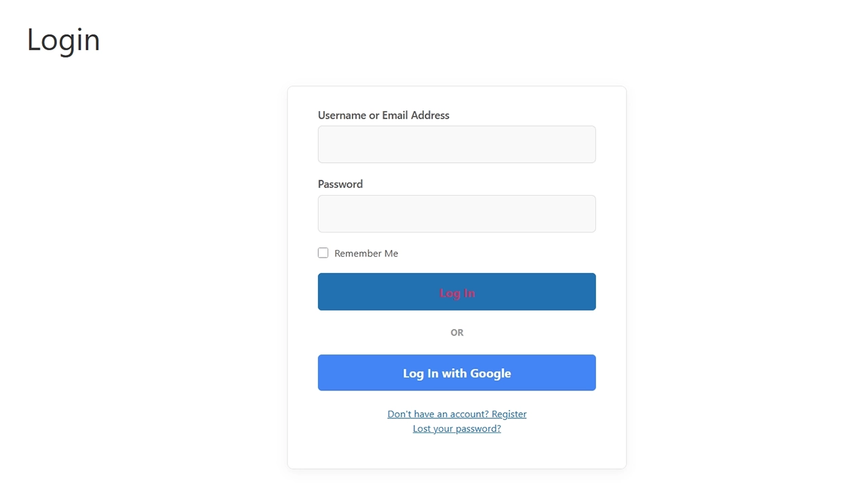Follow the Lost your password link

[x=456, y=429]
